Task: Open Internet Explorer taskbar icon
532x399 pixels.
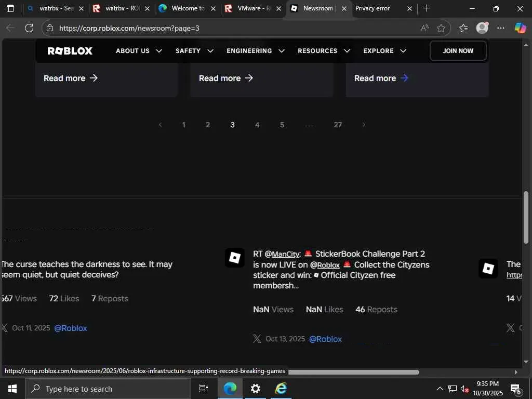Action: 281,389
